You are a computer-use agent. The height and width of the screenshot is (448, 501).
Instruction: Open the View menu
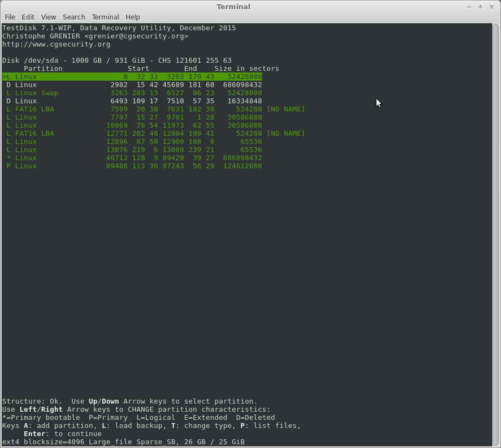48,17
